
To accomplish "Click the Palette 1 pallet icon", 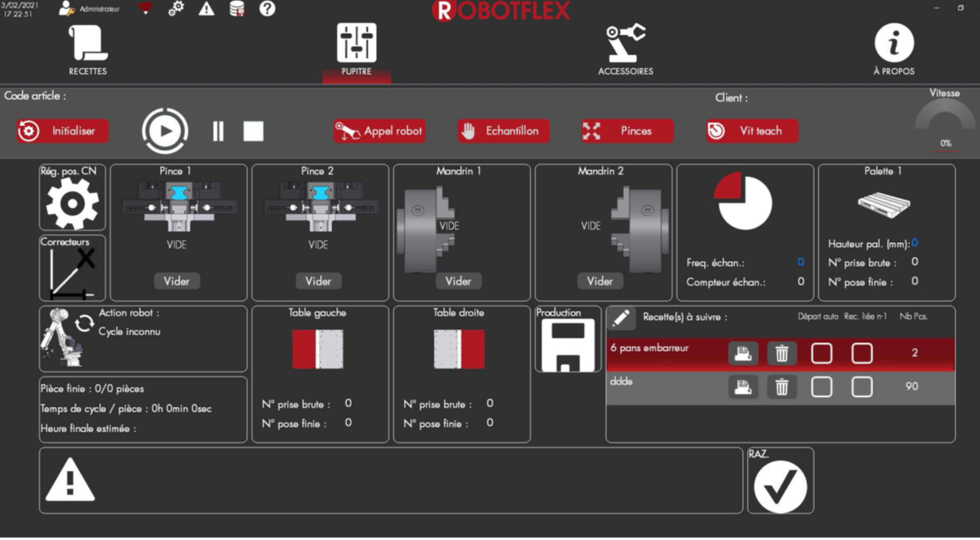I will [884, 204].
